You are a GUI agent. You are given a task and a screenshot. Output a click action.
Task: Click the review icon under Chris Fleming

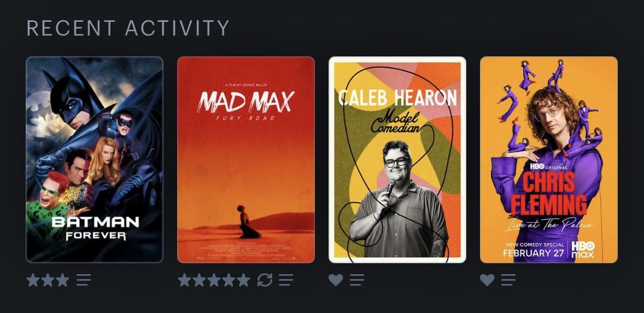[x=508, y=280]
